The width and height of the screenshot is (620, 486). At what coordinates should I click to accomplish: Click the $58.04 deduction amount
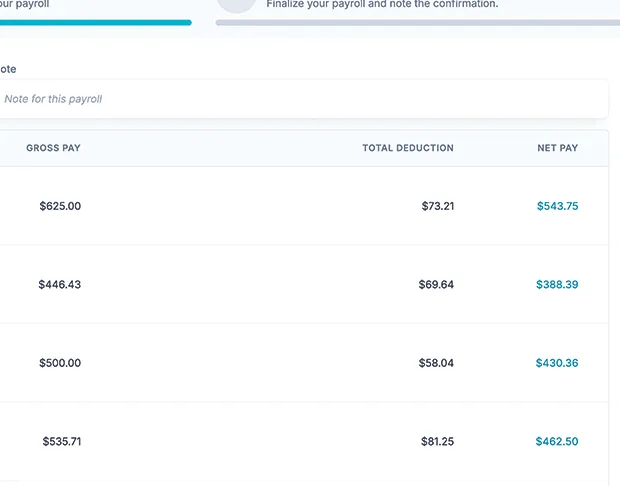pos(436,363)
